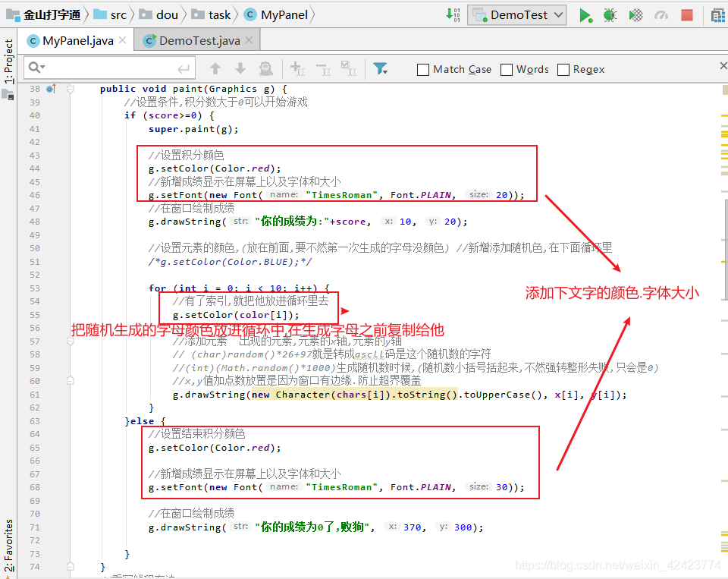The width and height of the screenshot is (728, 579).
Task: Click line number 48 in gutter
Action: tap(35, 222)
